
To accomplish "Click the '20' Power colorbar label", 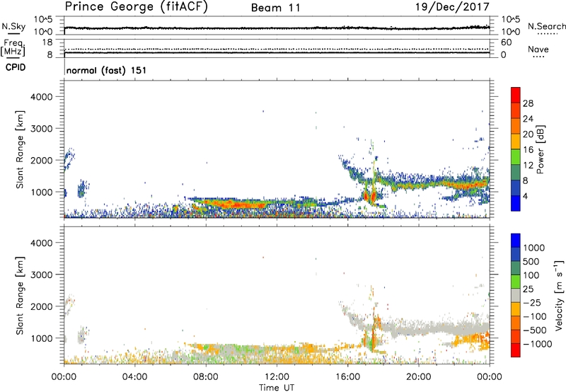I will (x=528, y=134).
